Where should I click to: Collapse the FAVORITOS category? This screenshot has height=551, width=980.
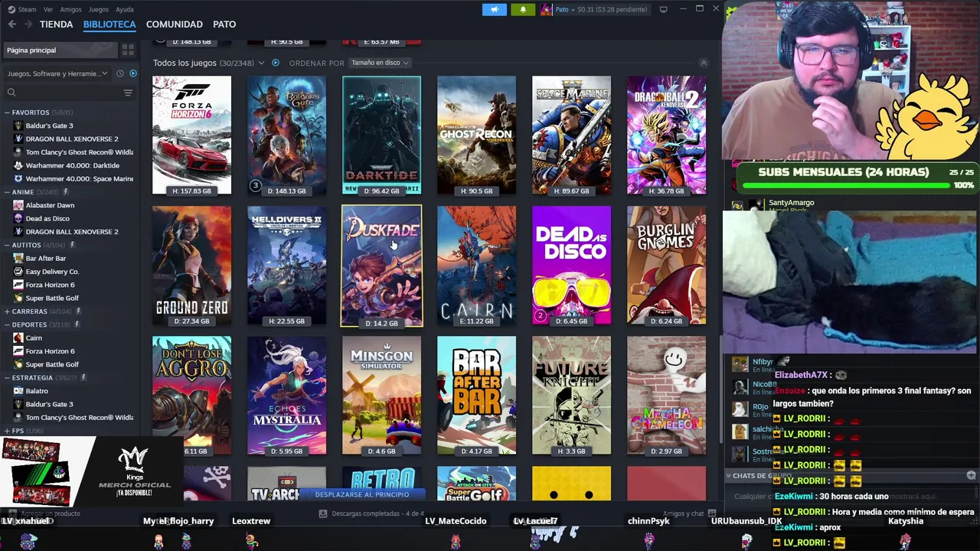tap(7, 112)
